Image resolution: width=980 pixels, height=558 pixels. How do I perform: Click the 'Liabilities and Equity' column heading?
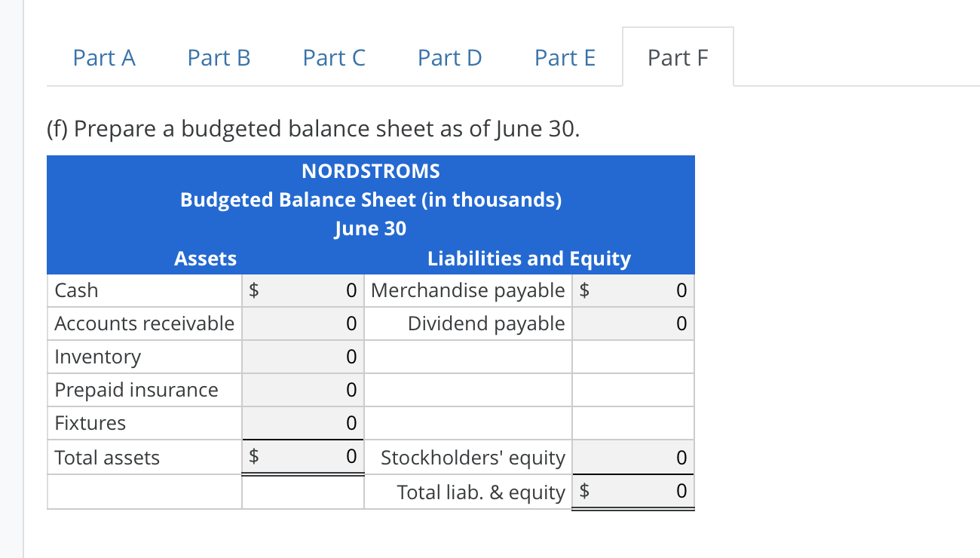click(x=529, y=259)
